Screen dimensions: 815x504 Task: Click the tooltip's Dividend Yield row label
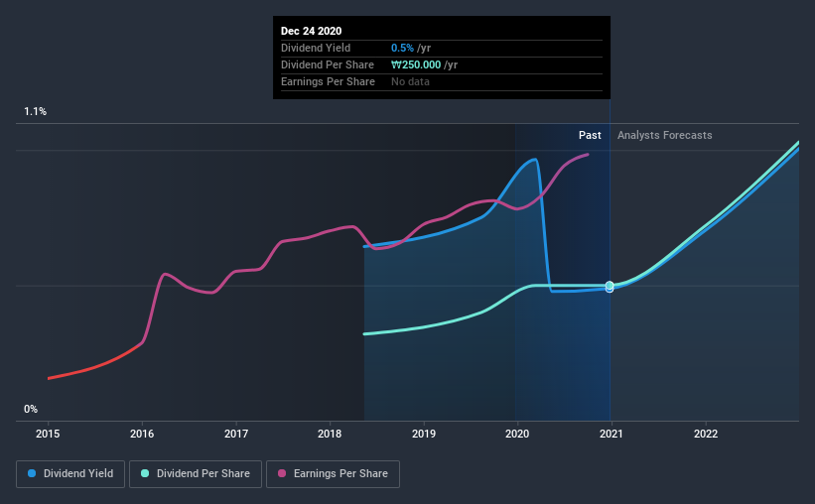tap(316, 48)
